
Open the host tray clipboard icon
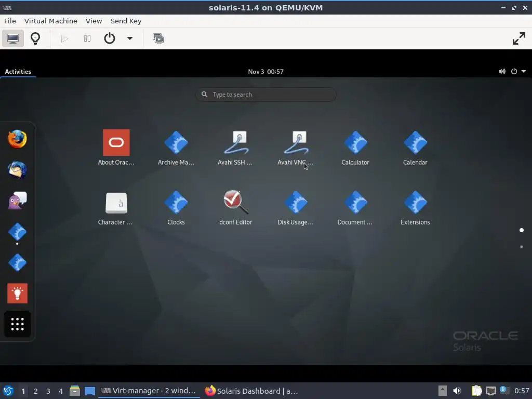pyautogui.click(x=476, y=391)
